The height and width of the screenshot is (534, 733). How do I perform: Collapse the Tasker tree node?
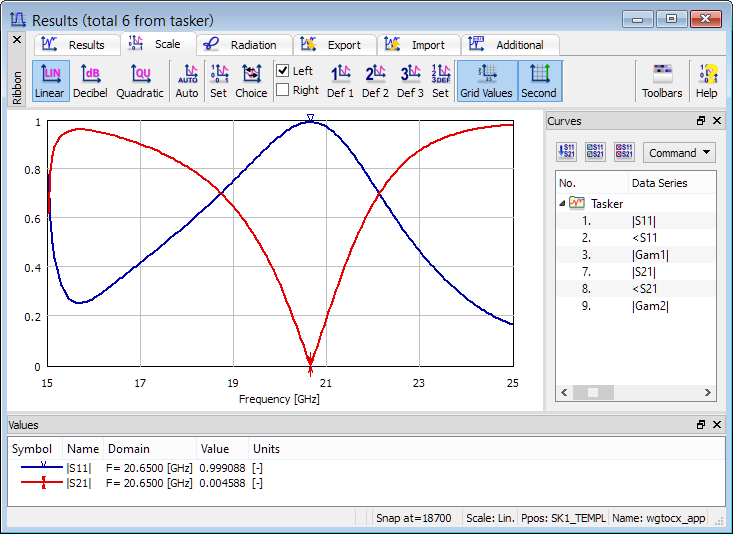(562, 203)
